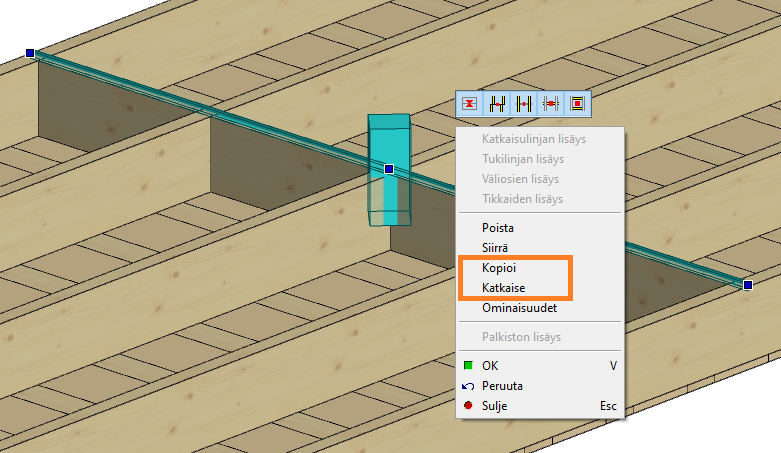Choose Poista from the context menu
The image size is (781, 453).
497,228
